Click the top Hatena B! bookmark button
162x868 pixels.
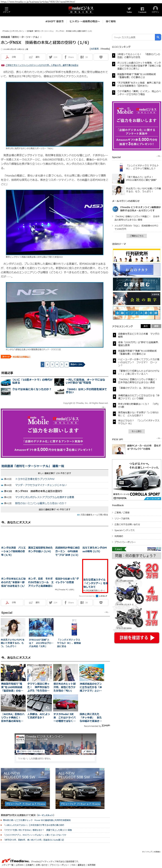tap(85, 57)
